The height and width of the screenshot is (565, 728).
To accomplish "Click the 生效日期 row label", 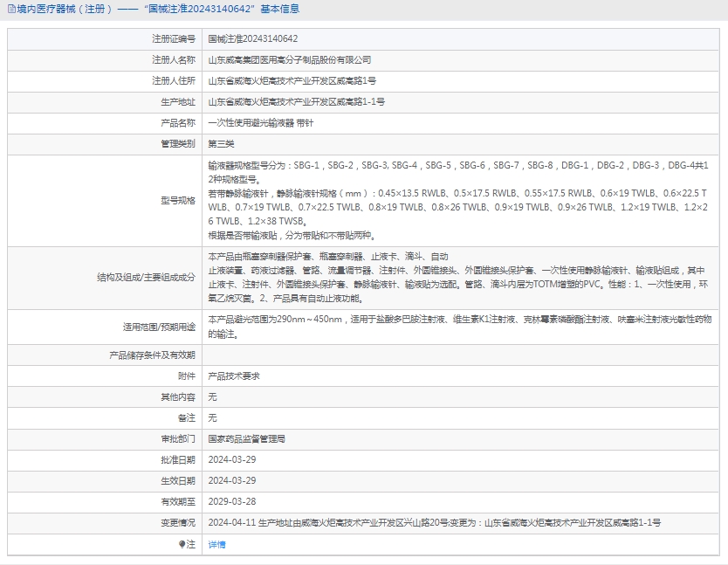I will click(x=178, y=481).
